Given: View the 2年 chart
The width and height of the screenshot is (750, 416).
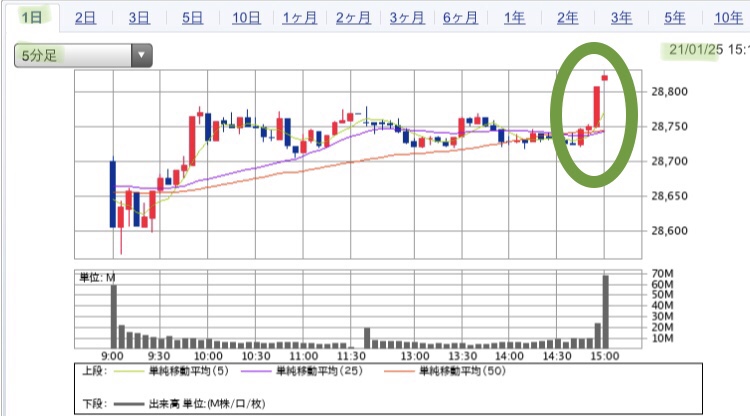Looking at the screenshot, I should click(x=568, y=18).
